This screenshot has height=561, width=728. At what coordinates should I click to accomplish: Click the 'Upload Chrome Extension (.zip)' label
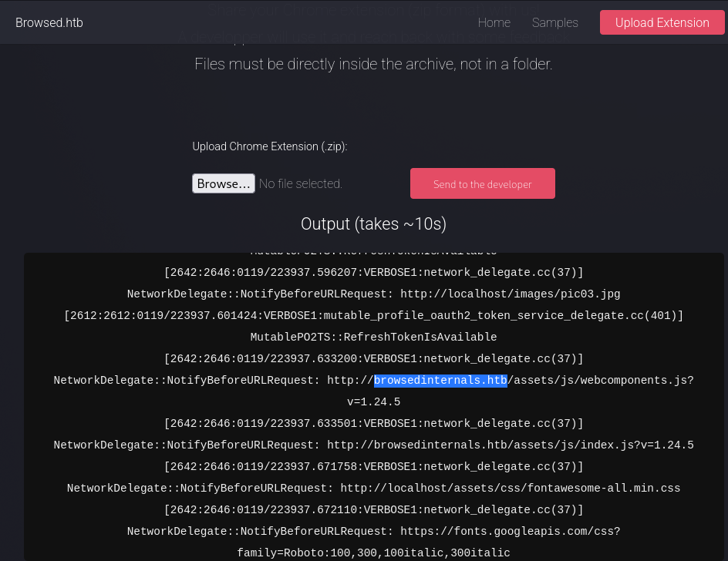270,146
